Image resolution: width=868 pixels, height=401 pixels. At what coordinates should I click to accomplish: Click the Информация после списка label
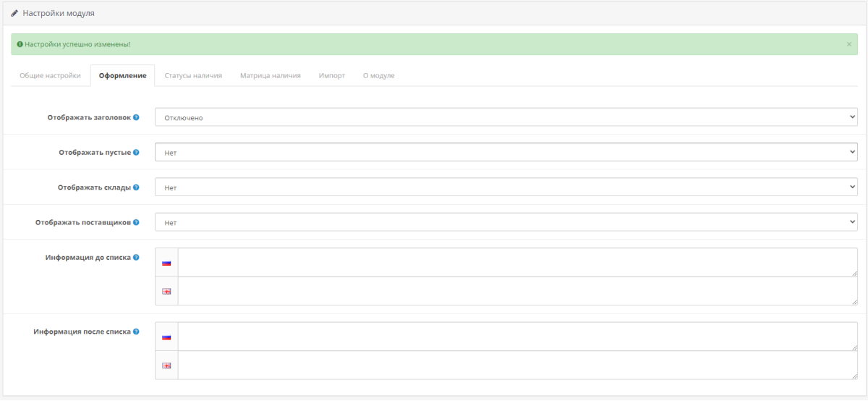click(x=82, y=332)
